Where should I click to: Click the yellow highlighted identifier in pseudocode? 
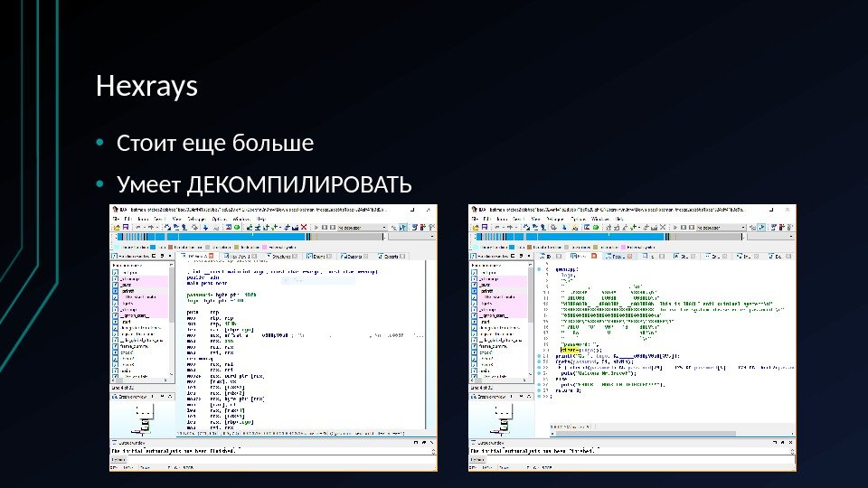pos(569,350)
